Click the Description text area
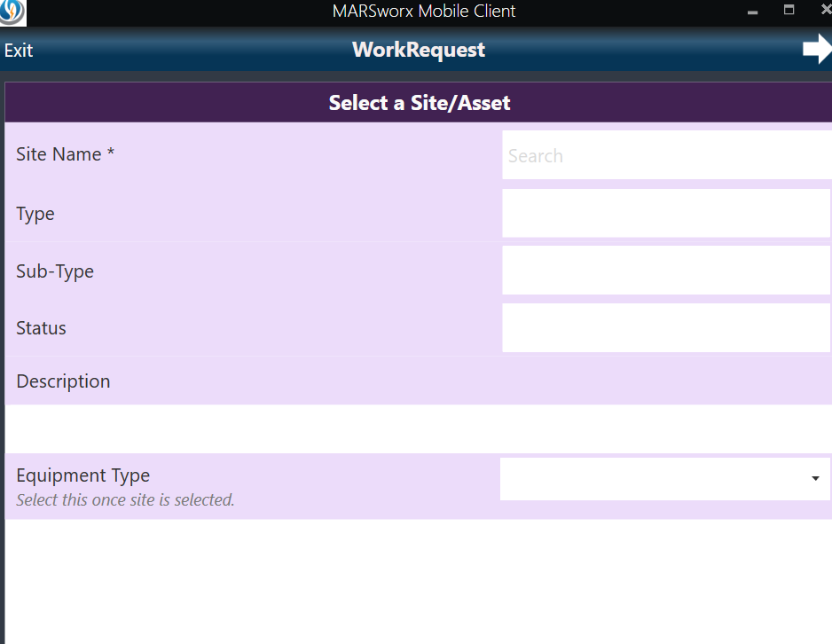The height and width of the screenshot is (644, 832). 418,428
